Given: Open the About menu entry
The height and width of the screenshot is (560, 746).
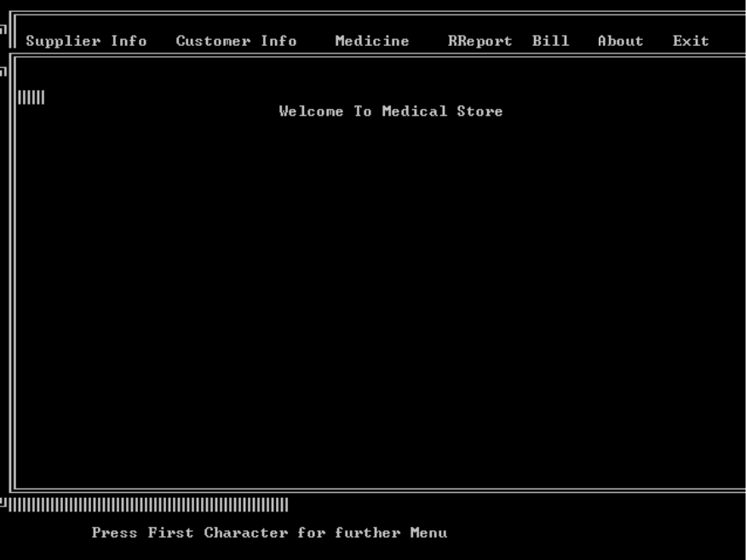Looking at the screenshot, I should [x=621, y=41].
